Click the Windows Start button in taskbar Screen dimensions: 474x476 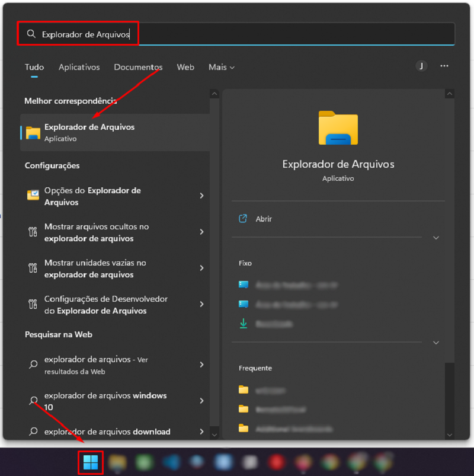(x=91, y=462)
